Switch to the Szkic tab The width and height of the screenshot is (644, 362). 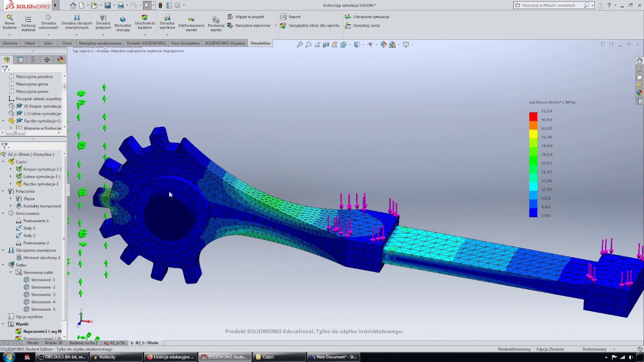click(48, 43)
